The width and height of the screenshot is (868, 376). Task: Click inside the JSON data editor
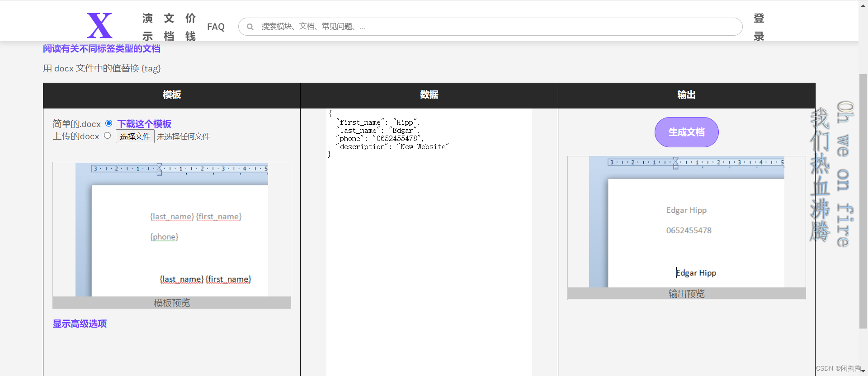429,242
